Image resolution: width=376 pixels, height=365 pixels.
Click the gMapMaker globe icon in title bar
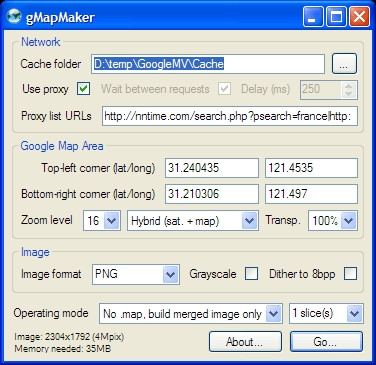coord(14,17)
